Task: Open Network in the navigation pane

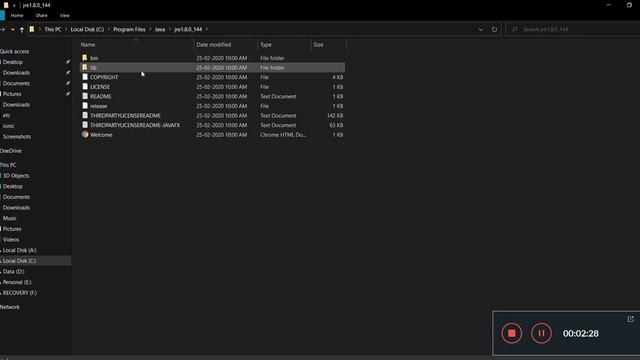Action: click(10, 307)
